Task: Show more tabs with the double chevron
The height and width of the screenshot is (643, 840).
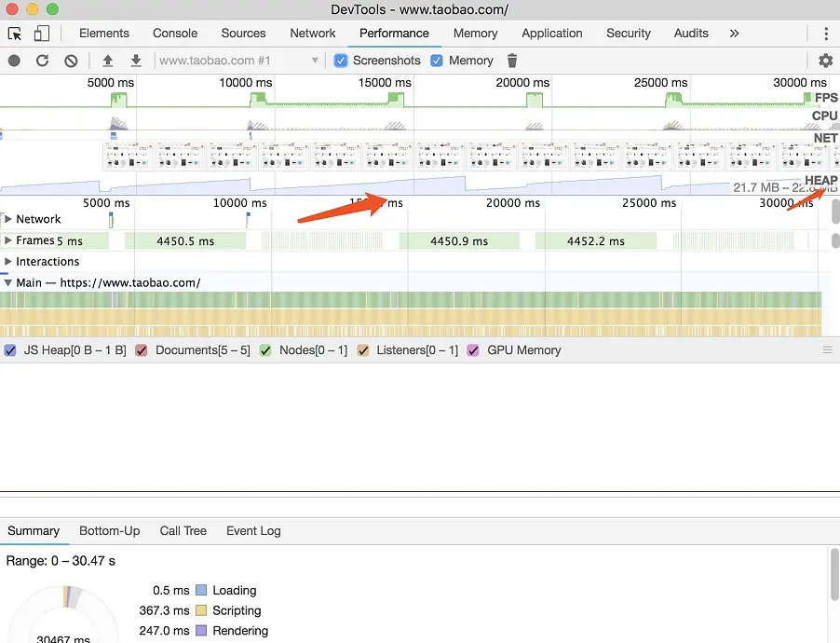Action: click(735, 34)
